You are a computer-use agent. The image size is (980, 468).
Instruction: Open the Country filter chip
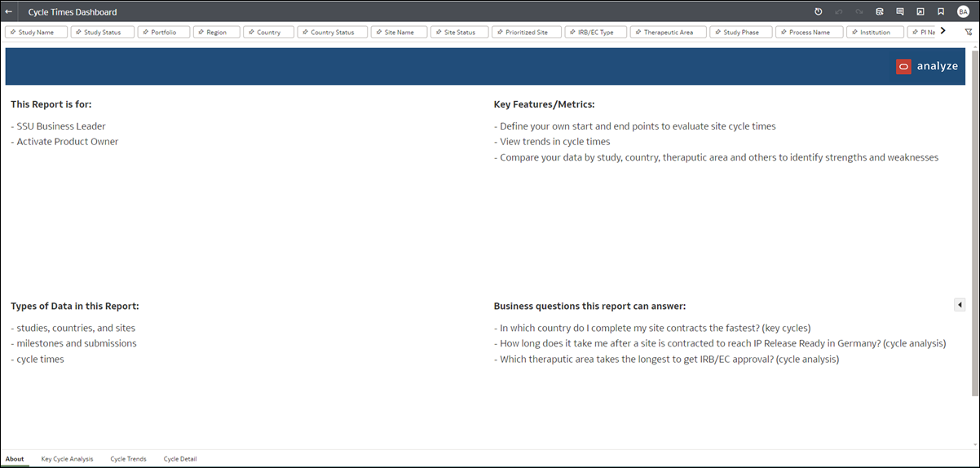point(268,32)
